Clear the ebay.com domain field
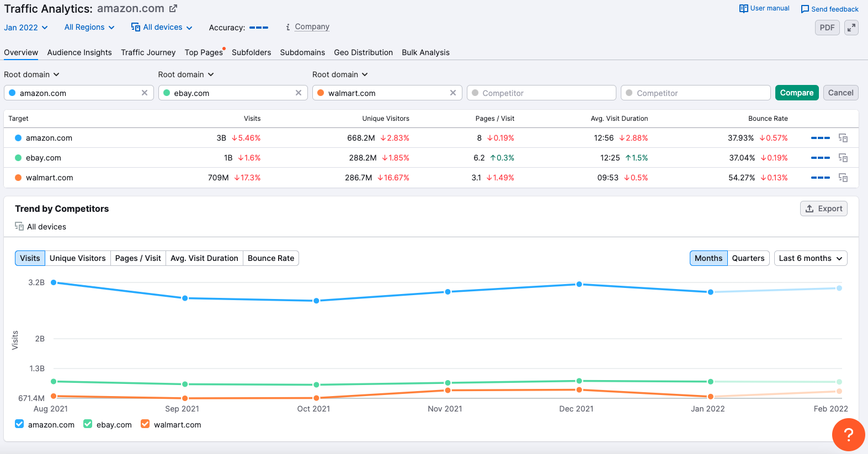Image resolution: width=868 pixels, height=454 pixels. click(x=299, y=93)
